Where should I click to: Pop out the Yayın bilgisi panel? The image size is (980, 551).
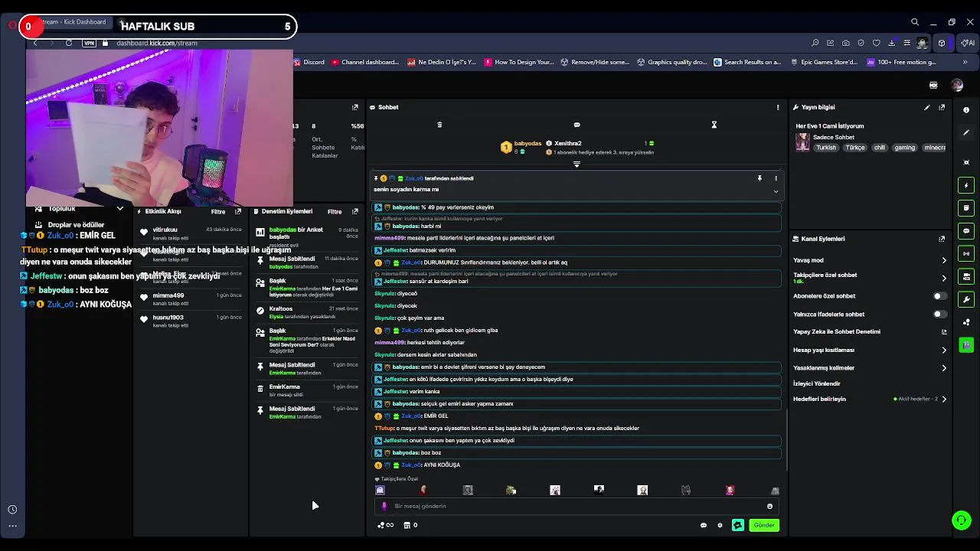click(942, 107)
